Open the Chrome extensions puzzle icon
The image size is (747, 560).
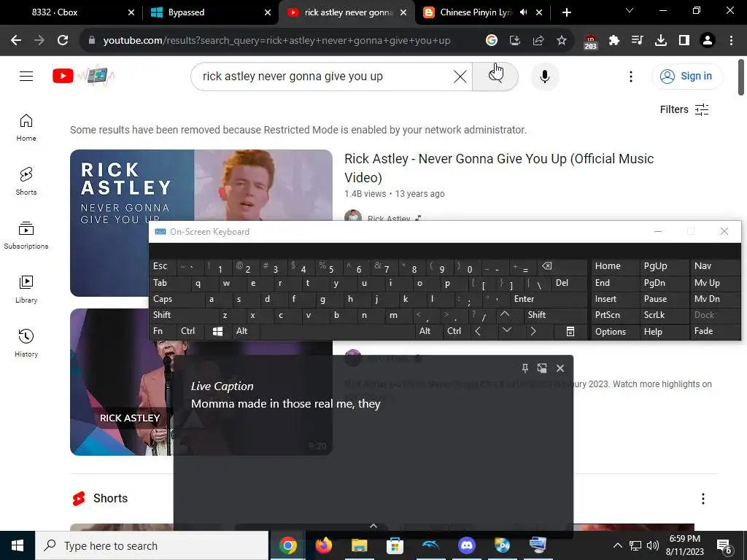pos(614,41)
